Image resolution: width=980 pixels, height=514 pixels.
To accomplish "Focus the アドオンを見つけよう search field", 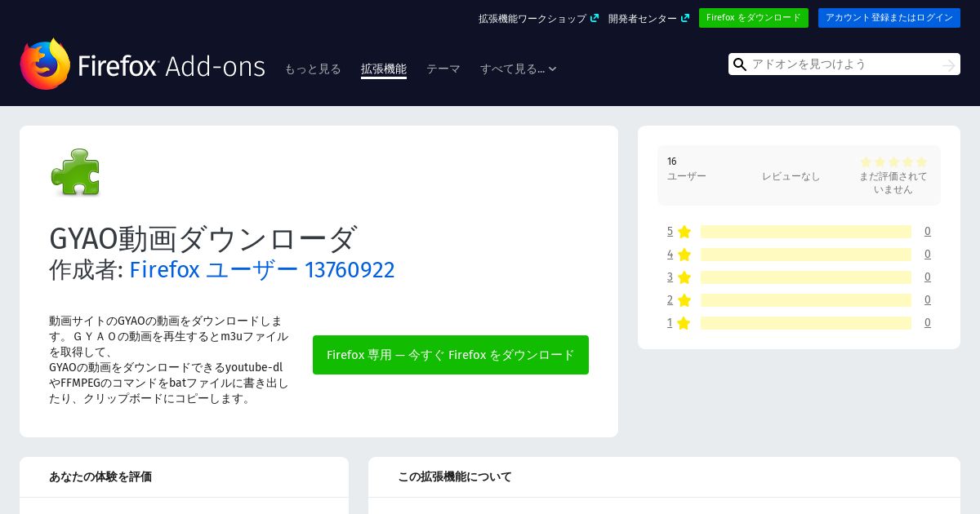I will click(x=844, y=64).
